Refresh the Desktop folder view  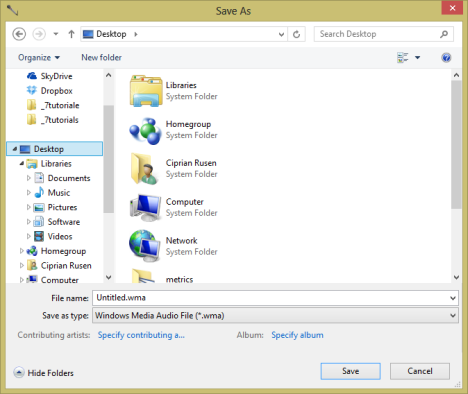pyautogui.click(x=296, y=34)
